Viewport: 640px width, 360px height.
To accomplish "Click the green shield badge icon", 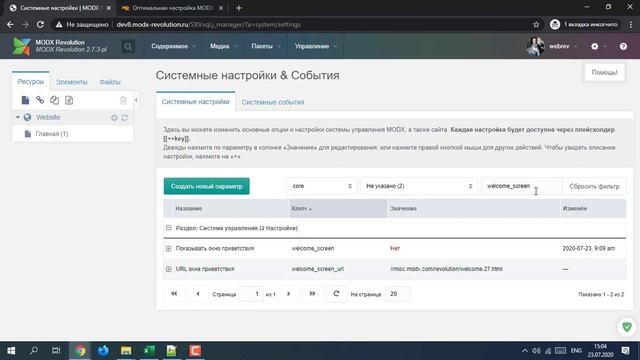I will [627, 327].
